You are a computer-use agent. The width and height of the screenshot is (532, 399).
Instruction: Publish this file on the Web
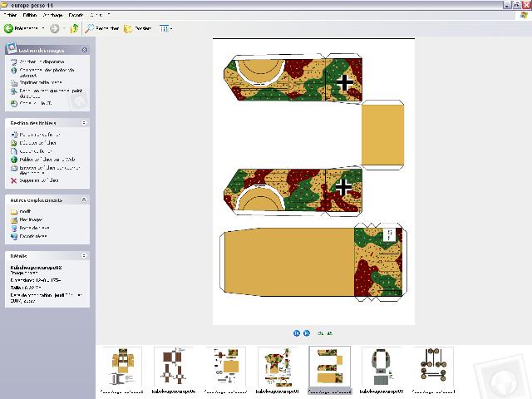pos(42,160)
